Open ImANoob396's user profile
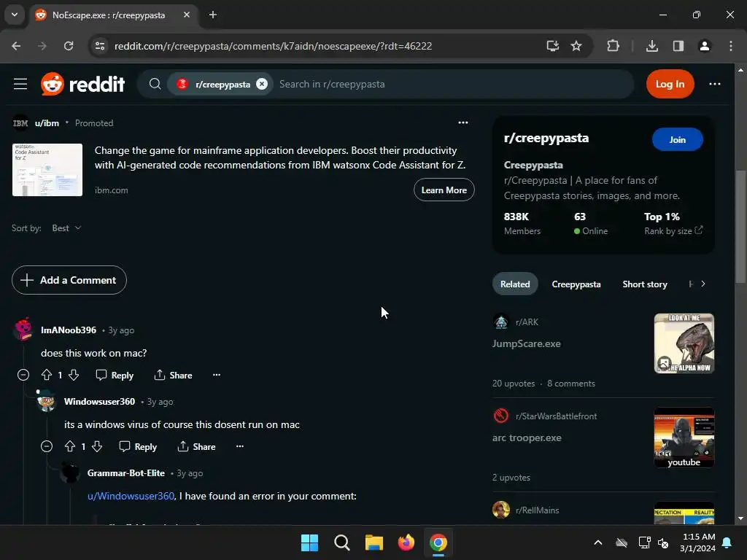 coord(69,330)
